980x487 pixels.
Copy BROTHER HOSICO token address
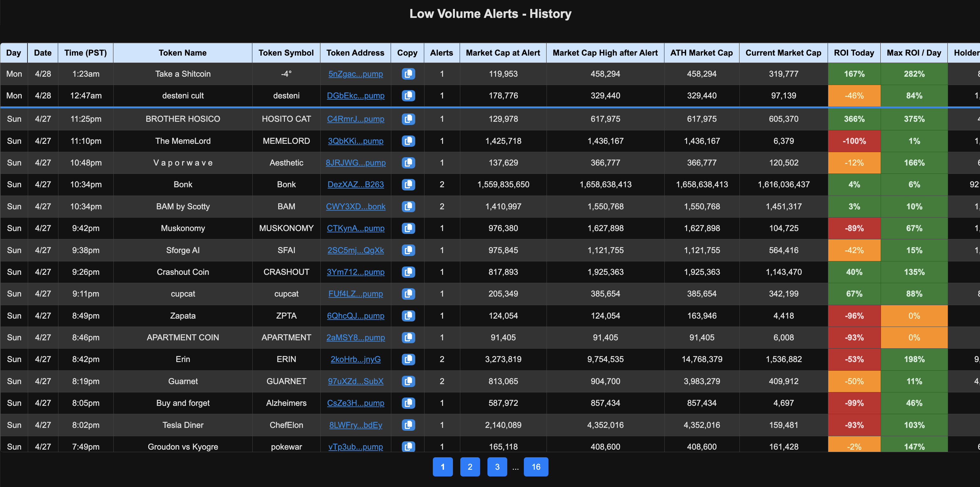click(408, 119)
